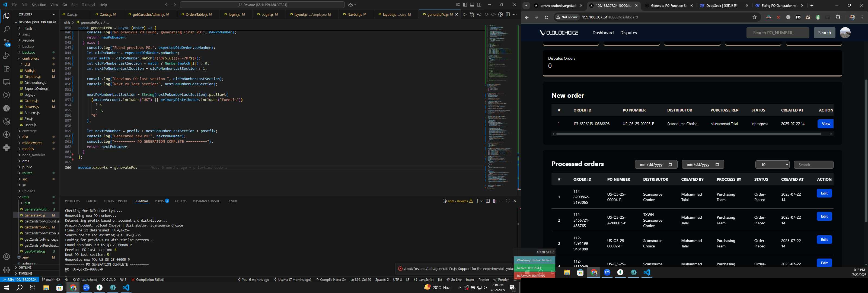Click the editor minimap

coord(501,107)
